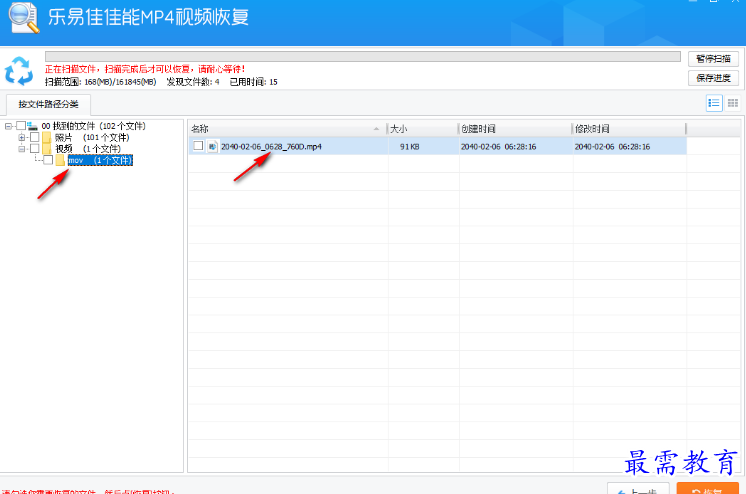Click the scan progress bar
This screenshot has width=746, height=494.
[x=363, y=57]
